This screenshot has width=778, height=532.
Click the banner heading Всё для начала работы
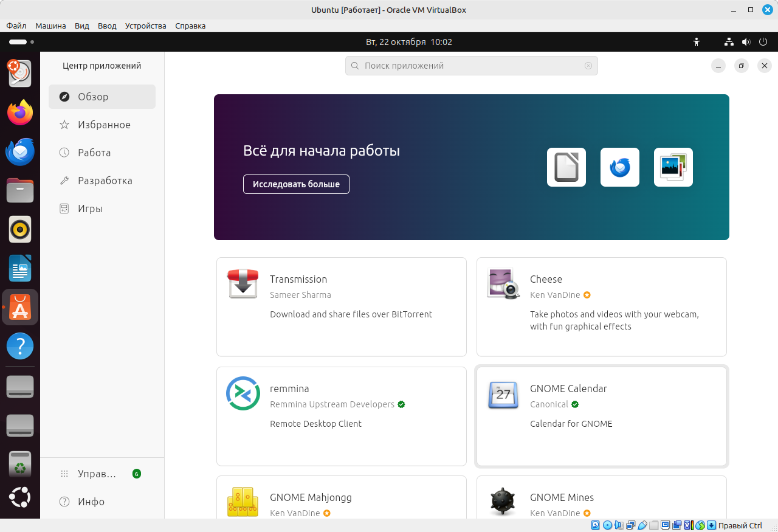(322, 151)
